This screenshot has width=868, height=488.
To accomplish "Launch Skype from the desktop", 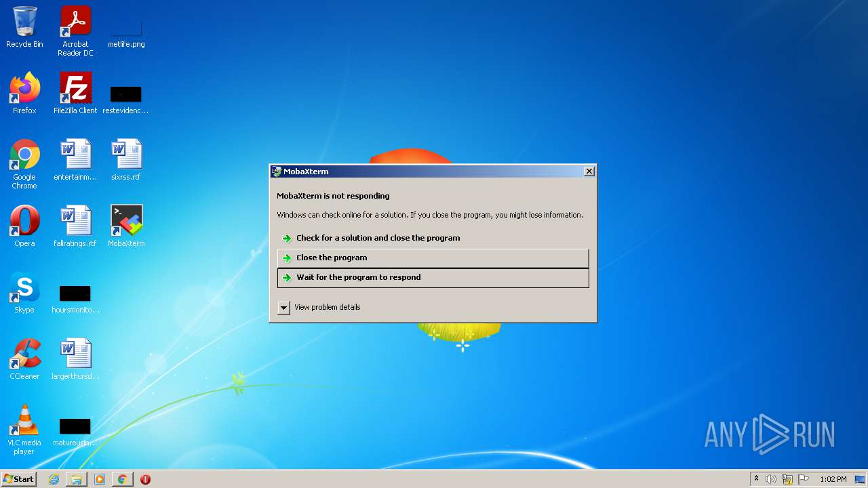I will click(24, 293).
